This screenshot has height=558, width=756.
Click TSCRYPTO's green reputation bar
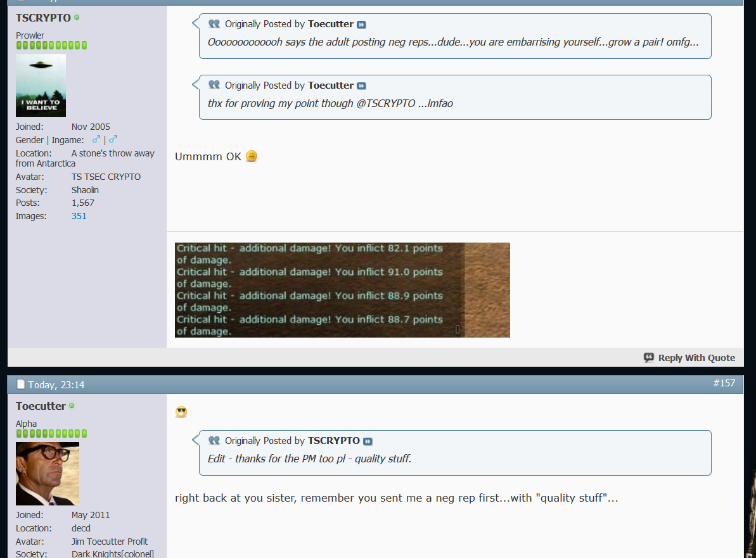click(51, 46)
